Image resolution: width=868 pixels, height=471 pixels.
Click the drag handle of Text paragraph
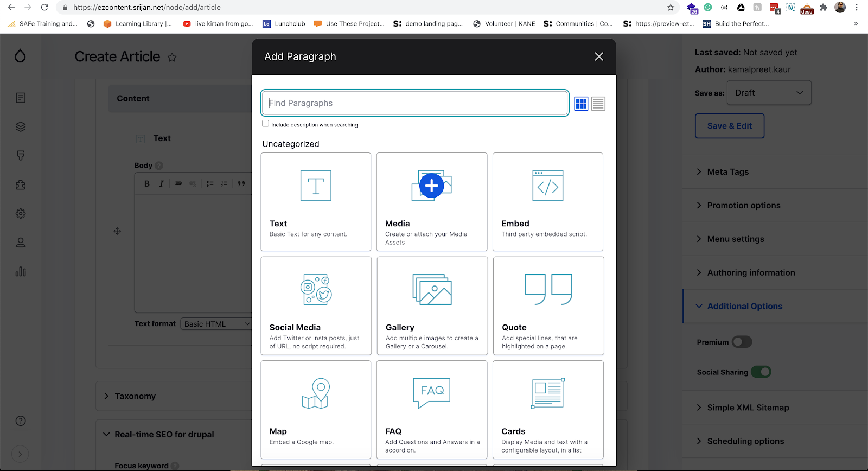[x=117, y=231]
